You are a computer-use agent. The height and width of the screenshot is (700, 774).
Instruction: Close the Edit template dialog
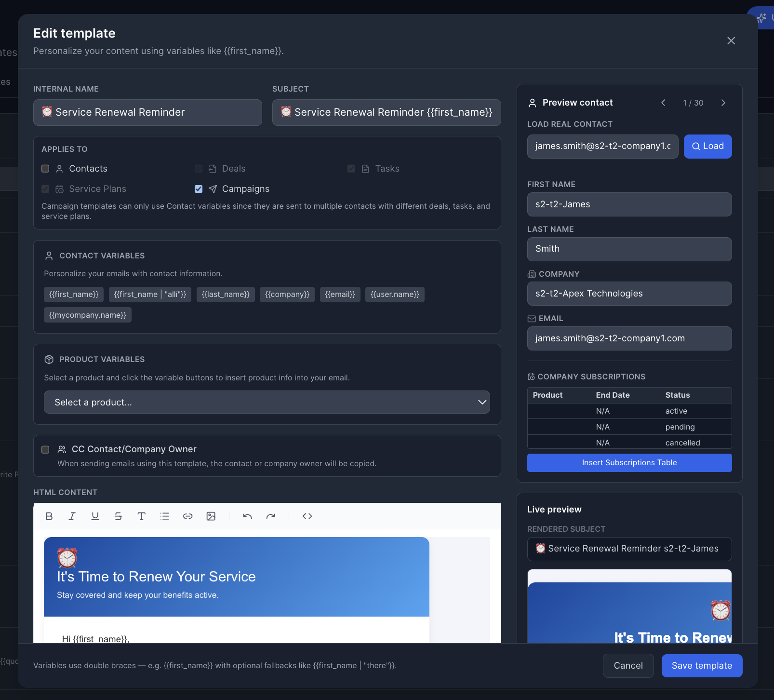(x=731, y=41)
